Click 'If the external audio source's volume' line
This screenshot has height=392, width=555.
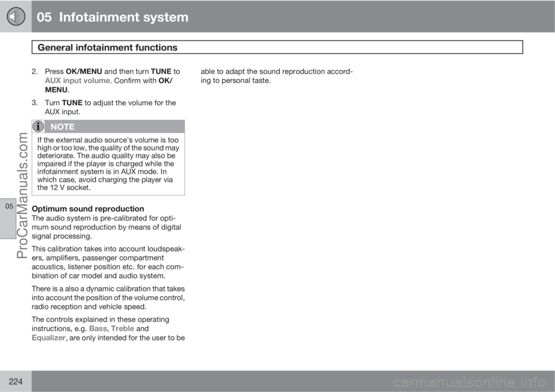pyautogui.click(x=108, y=140)
